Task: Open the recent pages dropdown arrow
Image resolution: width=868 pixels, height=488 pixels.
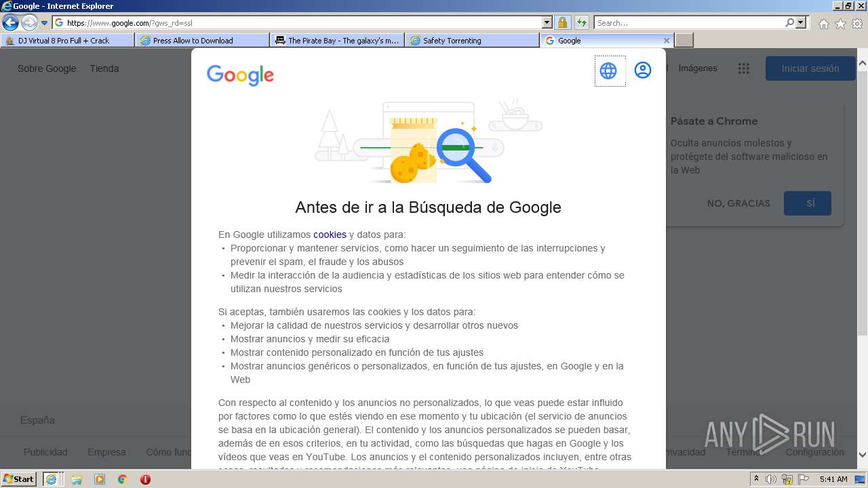Action: 45,23
